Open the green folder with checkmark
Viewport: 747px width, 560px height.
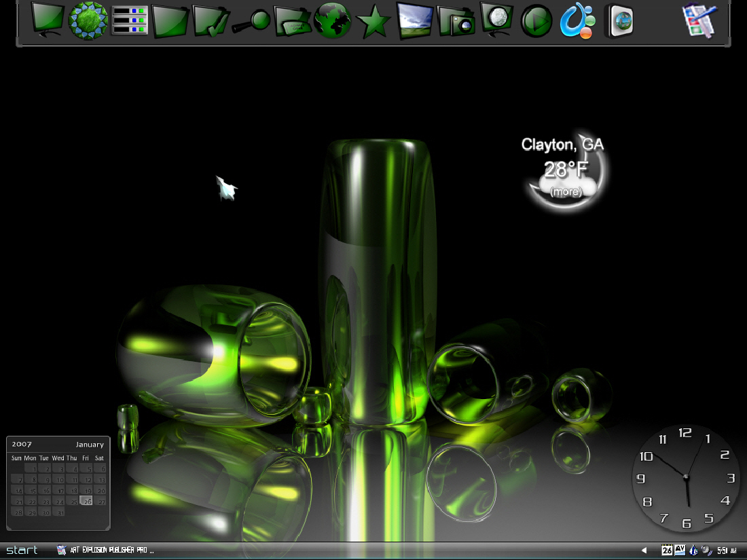click(211, 21)
